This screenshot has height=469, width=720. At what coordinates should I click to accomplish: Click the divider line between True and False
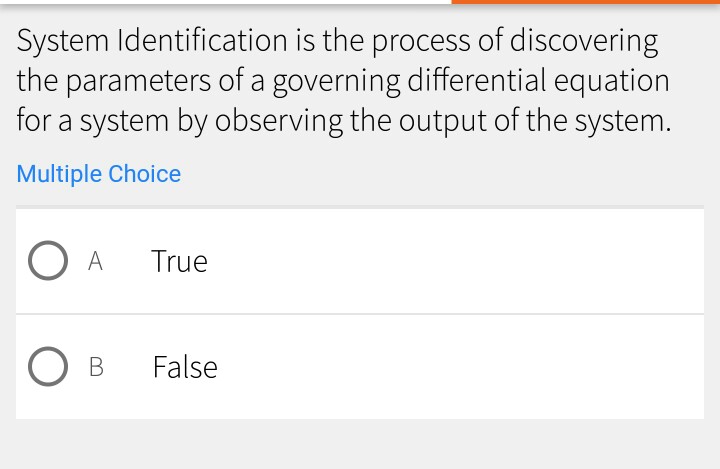360,314
